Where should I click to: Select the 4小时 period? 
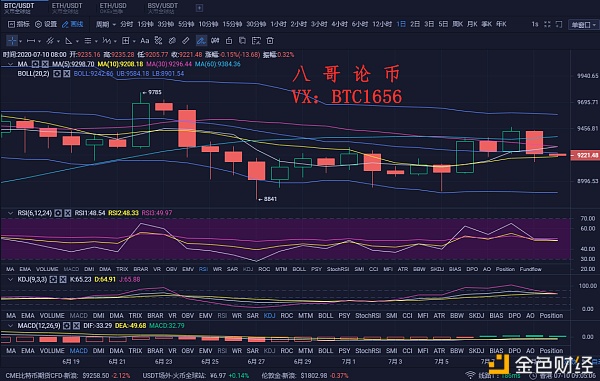tap(339, 24)
